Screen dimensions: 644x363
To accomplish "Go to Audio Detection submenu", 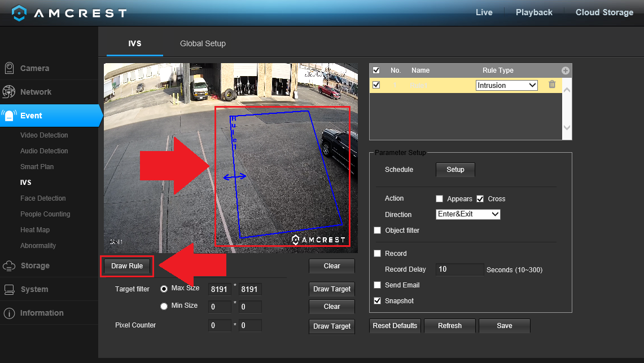I will pos(44,151).
